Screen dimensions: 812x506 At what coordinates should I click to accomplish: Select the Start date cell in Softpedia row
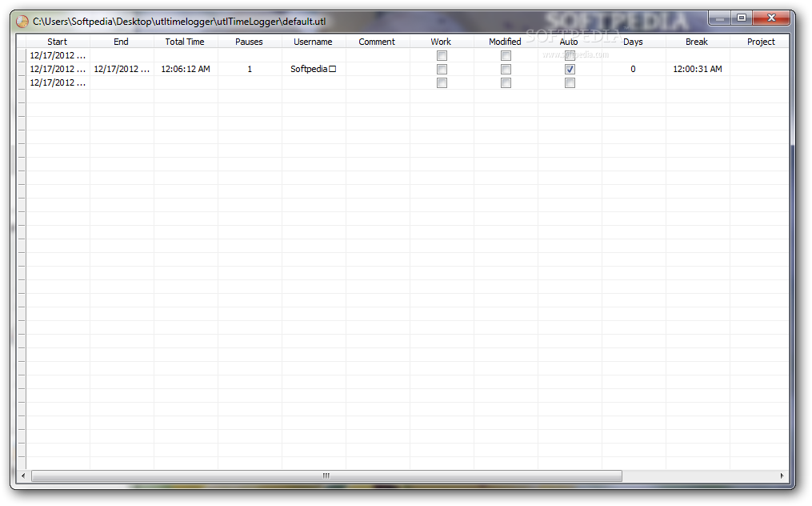point(58,69)
